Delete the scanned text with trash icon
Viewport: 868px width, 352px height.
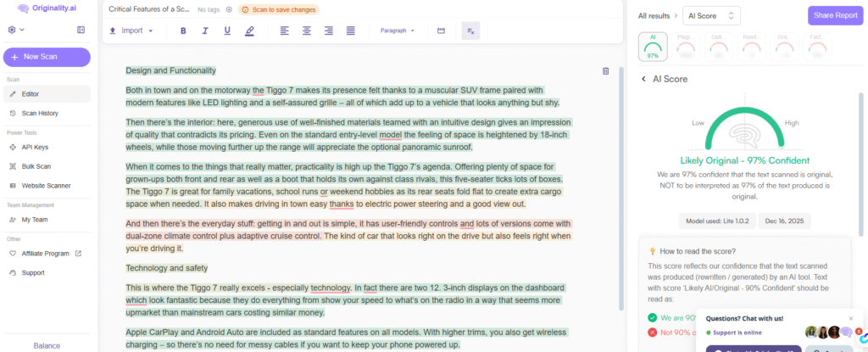(605, 71)
